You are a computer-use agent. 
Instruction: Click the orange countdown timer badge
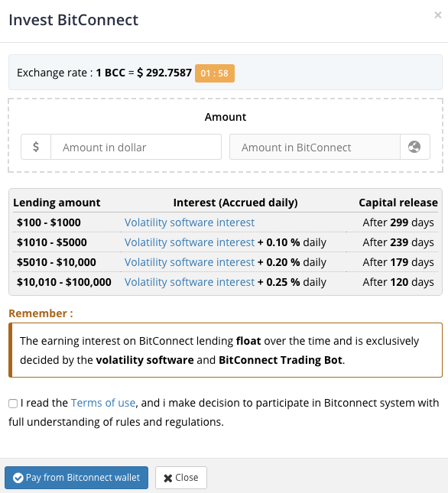(215, 73)
